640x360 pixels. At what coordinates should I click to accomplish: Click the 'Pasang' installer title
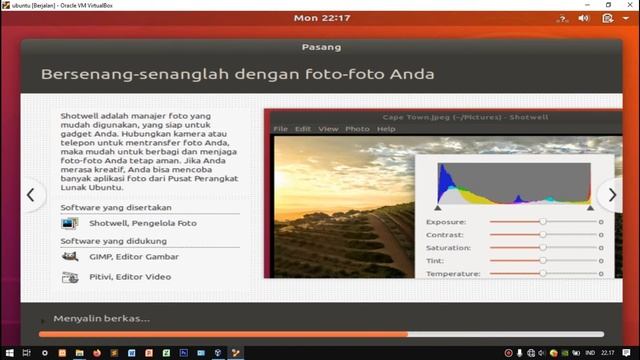[321, 47]
